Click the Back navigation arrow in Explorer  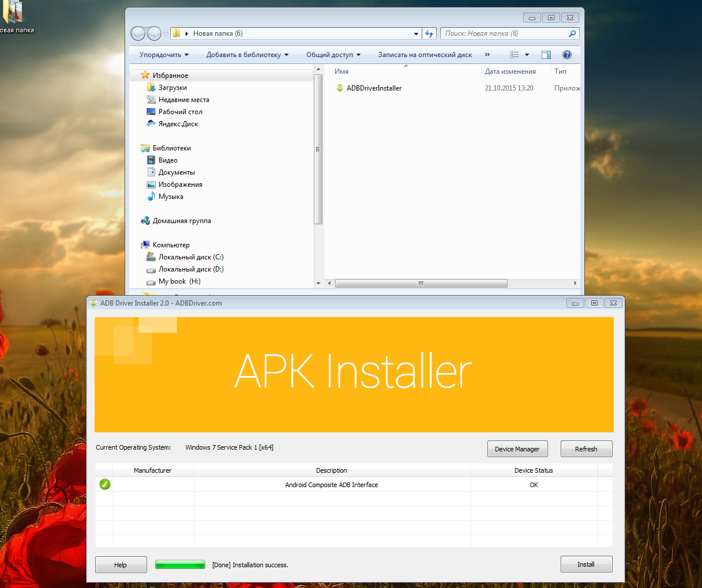tap(138, 33)
